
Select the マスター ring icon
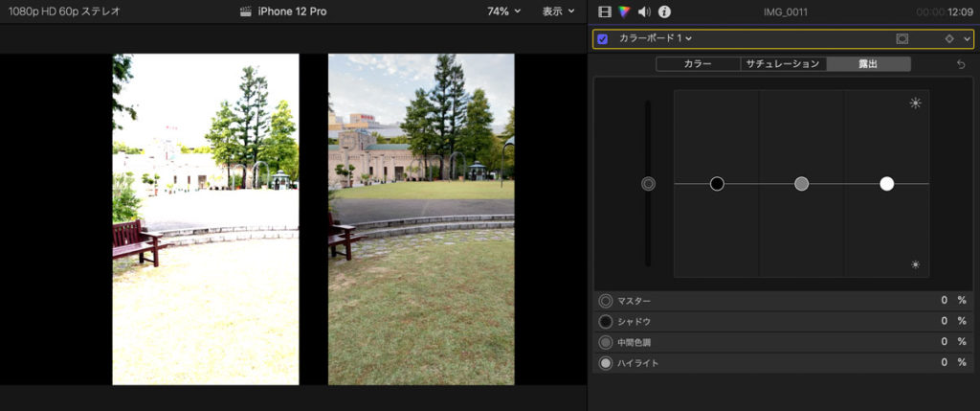605,301
